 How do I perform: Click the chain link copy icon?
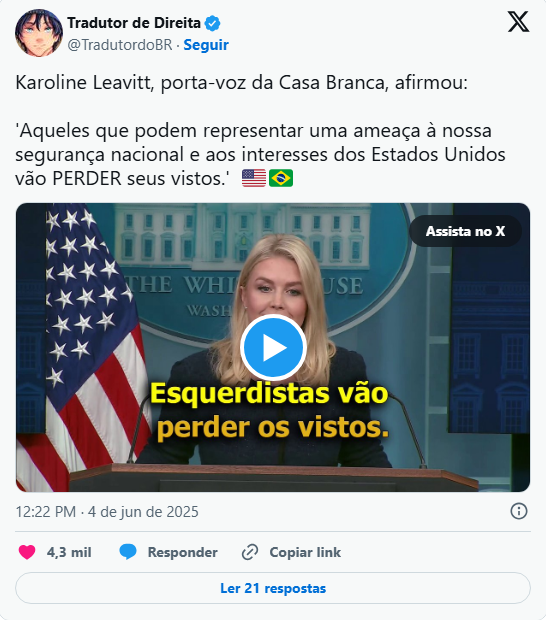[x=250, y=552]
